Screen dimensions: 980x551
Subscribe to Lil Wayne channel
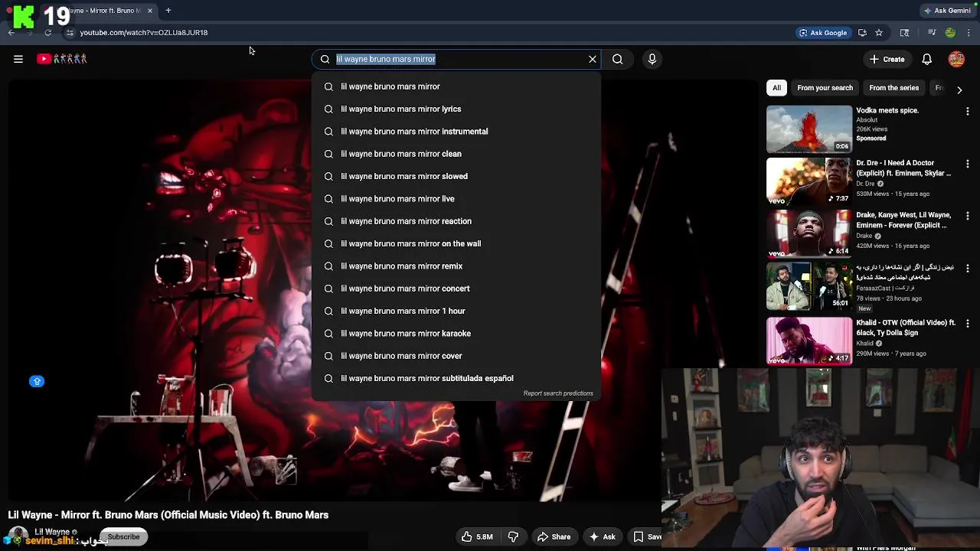[x=123, y=537]
